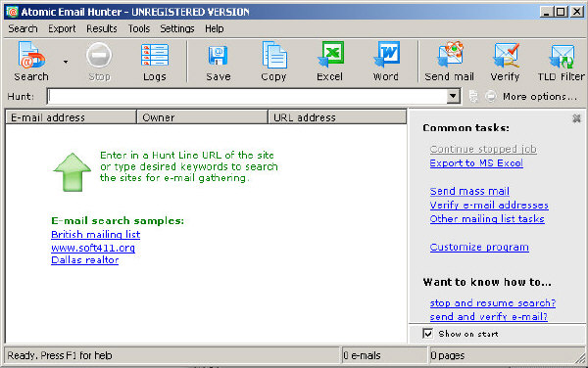The height and width of the screenshot is (368, 588).
Task: Open the stop and resume search? help link
Action: [493, 302]
